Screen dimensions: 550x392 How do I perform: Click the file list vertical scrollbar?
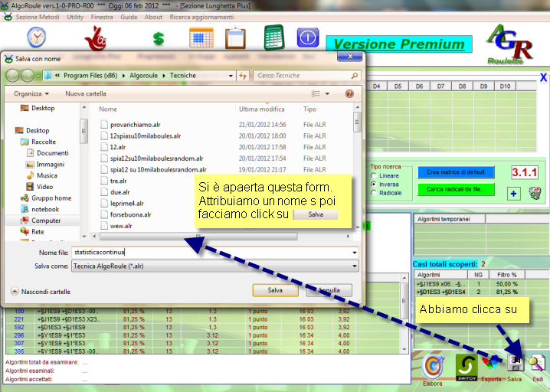pyautogui.click(x=357, y=122)
